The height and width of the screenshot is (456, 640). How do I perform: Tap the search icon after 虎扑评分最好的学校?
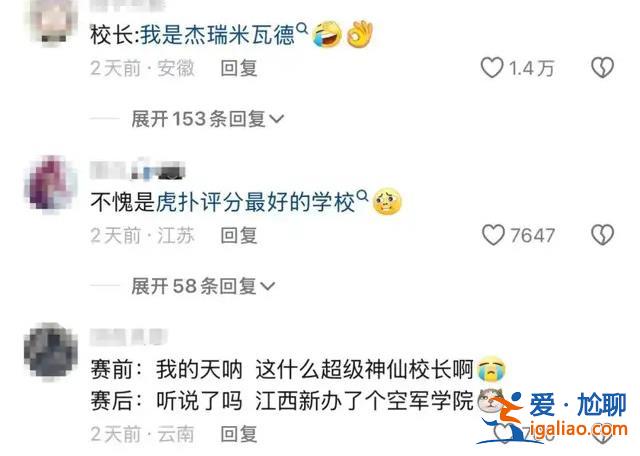pos(362,196)
